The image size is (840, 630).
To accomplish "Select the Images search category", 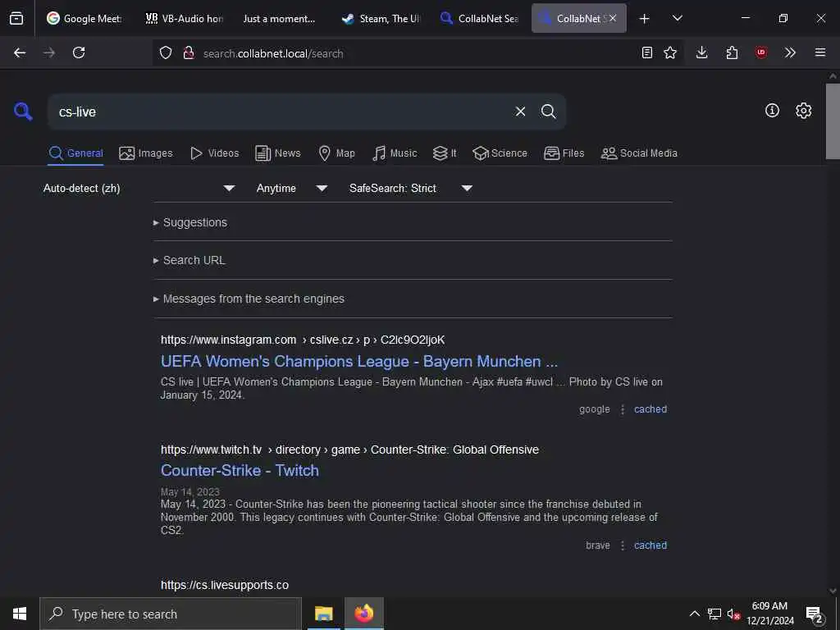I will pos(146,153).
